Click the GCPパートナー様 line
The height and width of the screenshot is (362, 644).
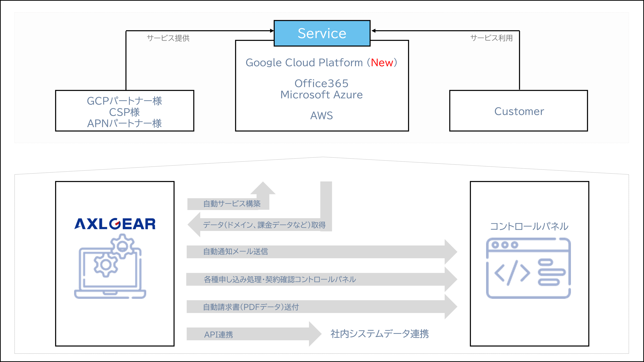pyautogui.click(x=124, y=101)
